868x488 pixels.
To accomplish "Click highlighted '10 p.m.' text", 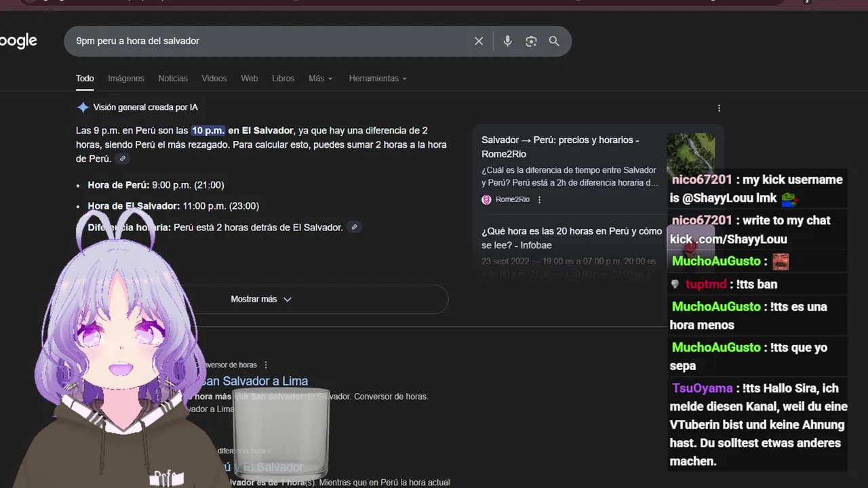I will [x=208, y=130].
